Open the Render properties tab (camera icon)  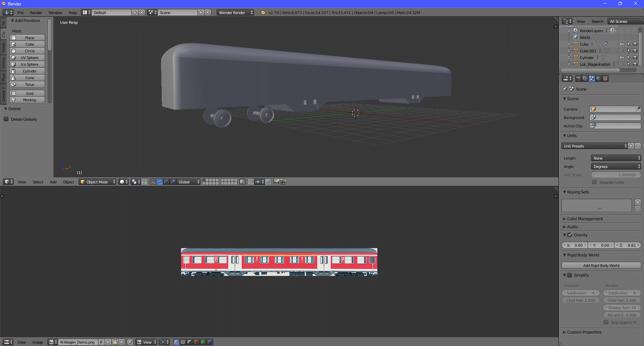tap(579, 78)
